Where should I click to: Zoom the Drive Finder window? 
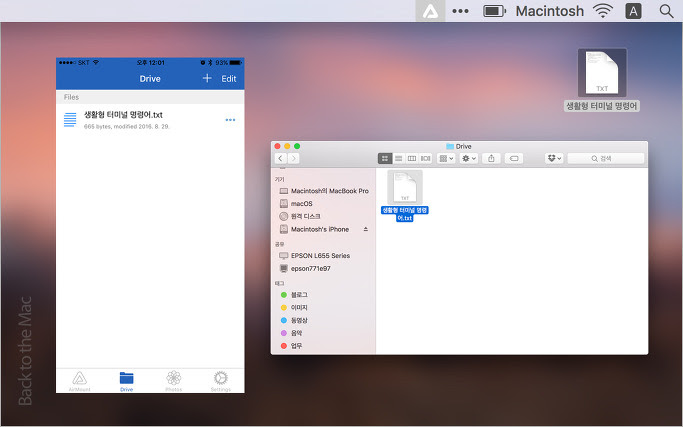tap(297, 146)
